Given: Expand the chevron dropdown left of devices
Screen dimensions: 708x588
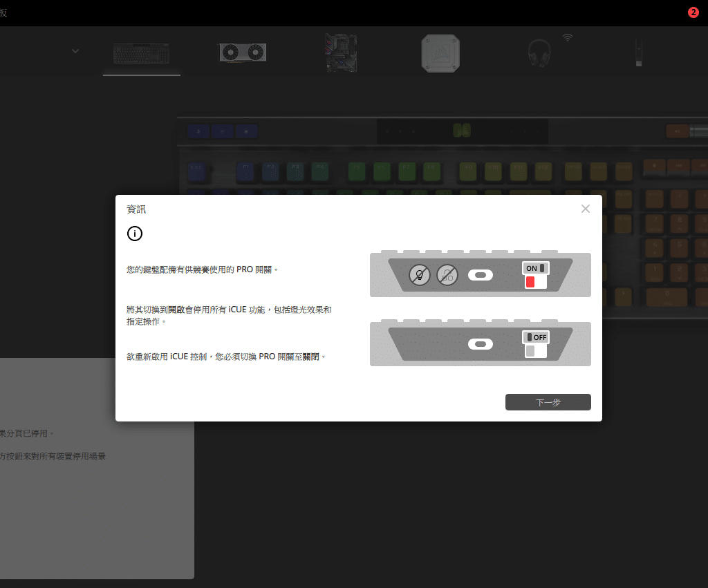Looking at the screenshot, I should tap(75, 51).
